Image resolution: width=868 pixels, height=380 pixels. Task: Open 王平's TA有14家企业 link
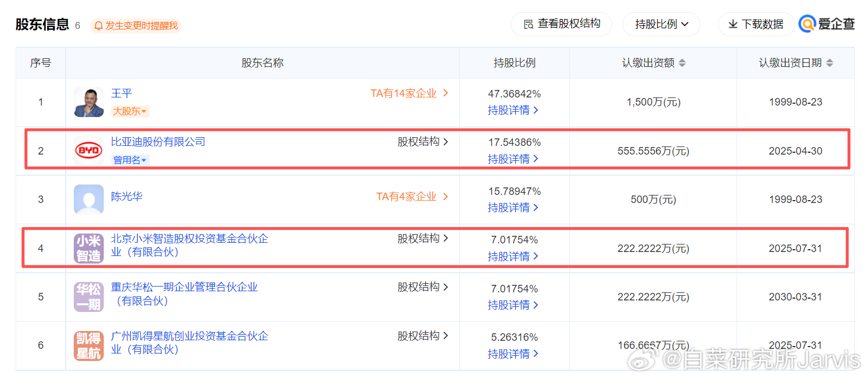click(409, 93)
